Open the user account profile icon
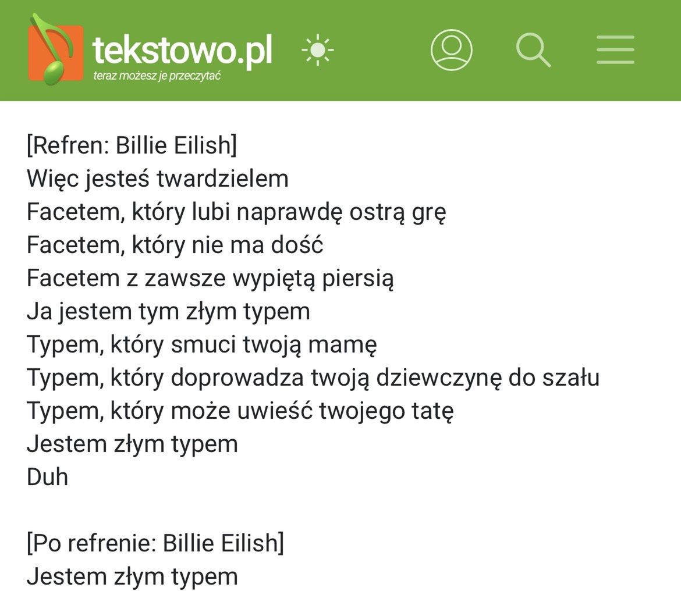 [451, 50]
